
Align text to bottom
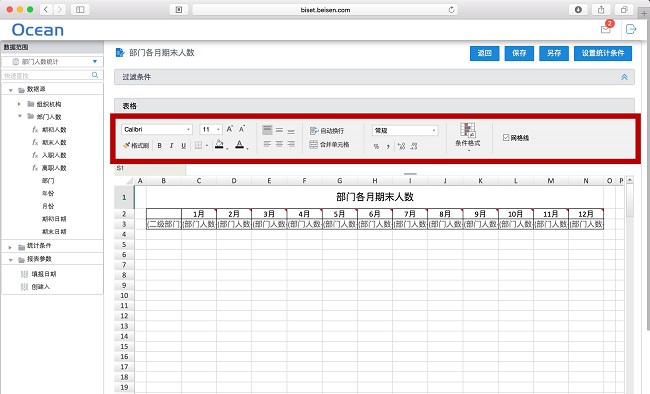(x=291, y=131)
